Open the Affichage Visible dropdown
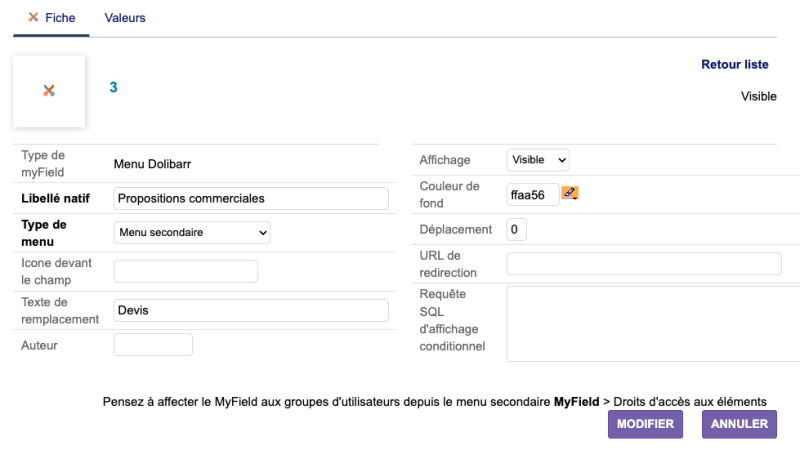This screenshot has height=459, width=800. pyautogui.click(x=538, y=160)
